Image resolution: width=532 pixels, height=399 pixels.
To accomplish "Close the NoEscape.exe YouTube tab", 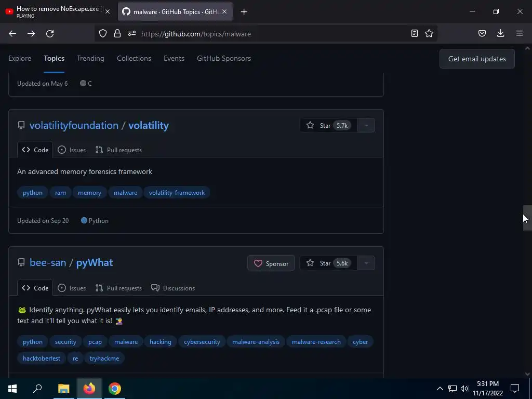I will 108,11.
